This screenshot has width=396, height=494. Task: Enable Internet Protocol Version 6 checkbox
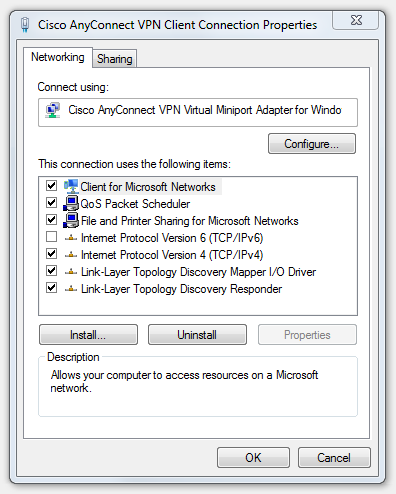tap(51, 237)
